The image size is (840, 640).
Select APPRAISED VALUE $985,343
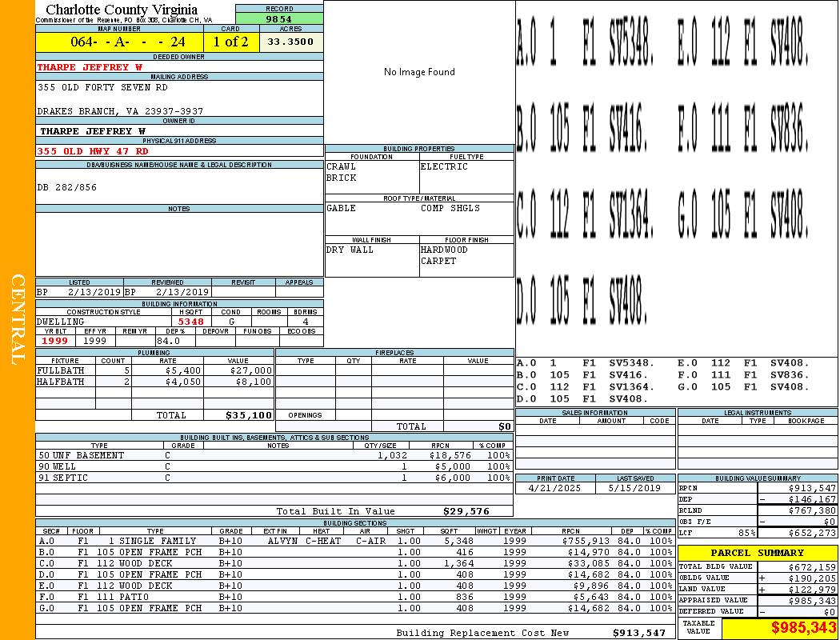tap(812, 600)
